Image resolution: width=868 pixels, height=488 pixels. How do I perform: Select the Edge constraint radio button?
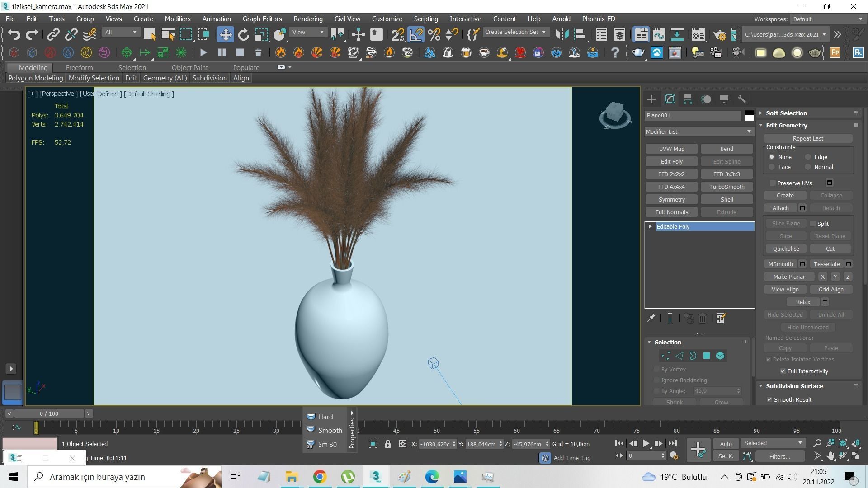pos(808,157)
